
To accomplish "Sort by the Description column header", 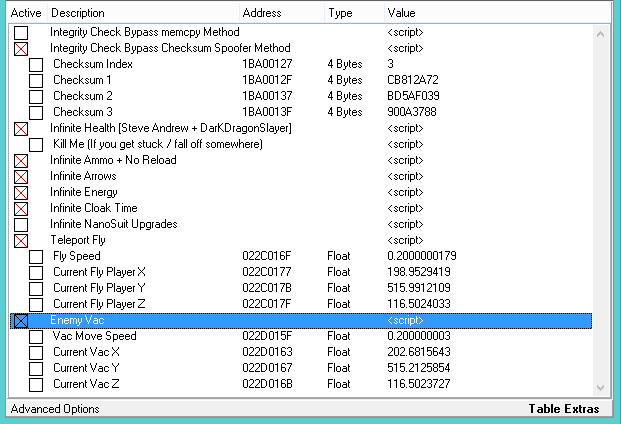I will pos(143,13).
